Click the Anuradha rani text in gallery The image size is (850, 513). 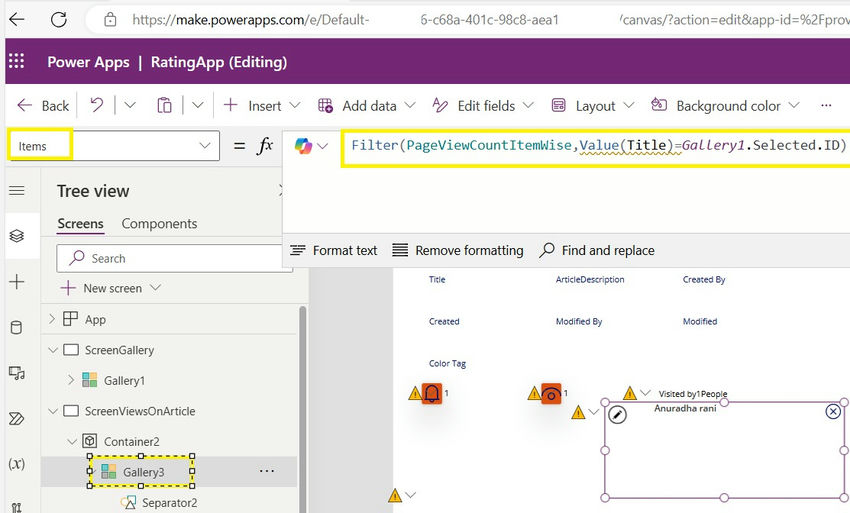pyautogui.click(x=685, y=408)
